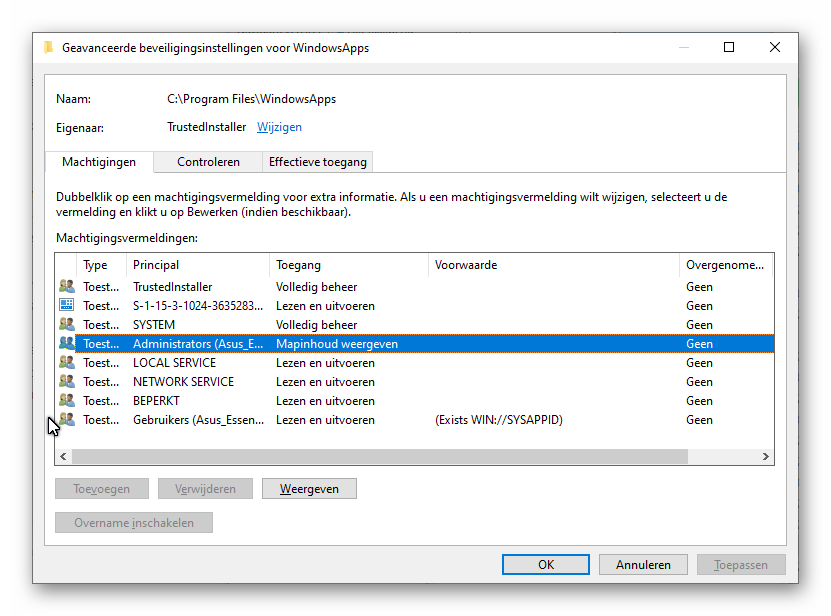This screenshot has height=616, width=831.
Task: Click the horizontal scrollbar left arrow
Action: pyautogui.click(x=63, y=457)
